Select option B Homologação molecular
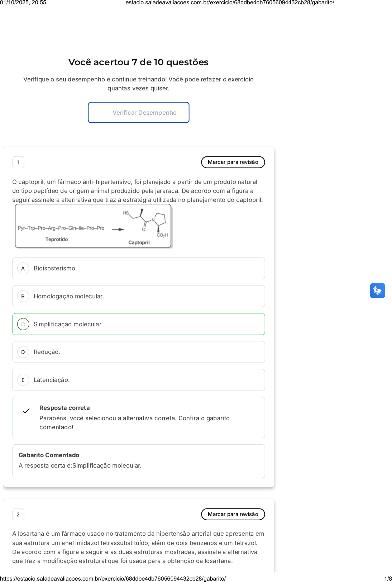The width and height of the screenshot is (392, 582). [x=138, y=296]
